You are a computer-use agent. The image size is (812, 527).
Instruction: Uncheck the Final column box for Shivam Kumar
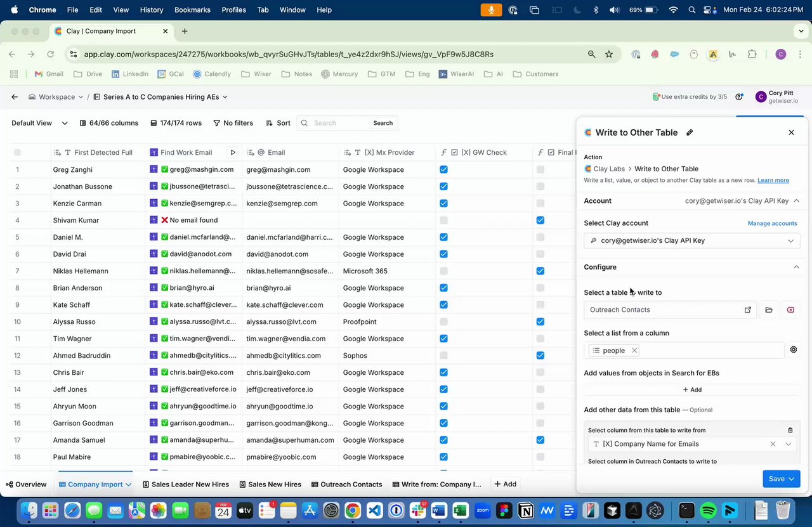(540, 220)
